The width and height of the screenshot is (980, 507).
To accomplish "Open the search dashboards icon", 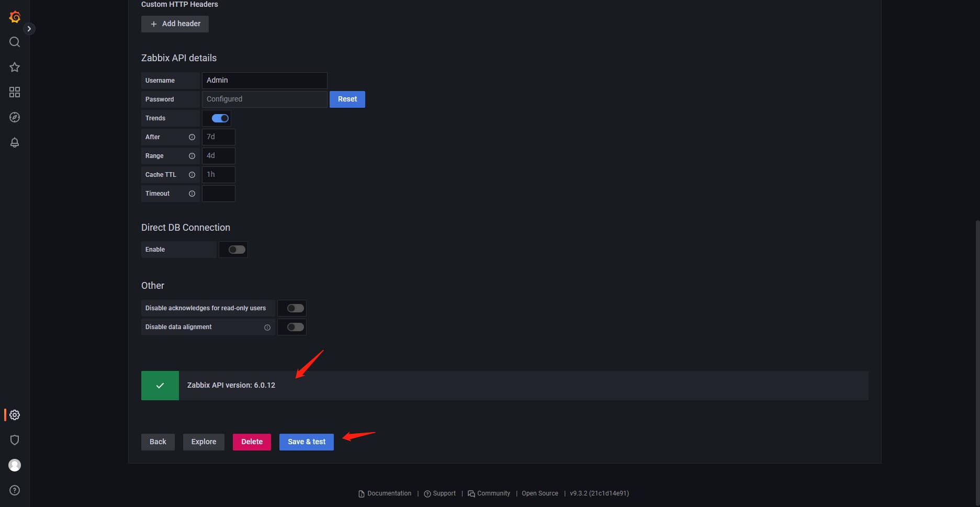I will (15, 42).
